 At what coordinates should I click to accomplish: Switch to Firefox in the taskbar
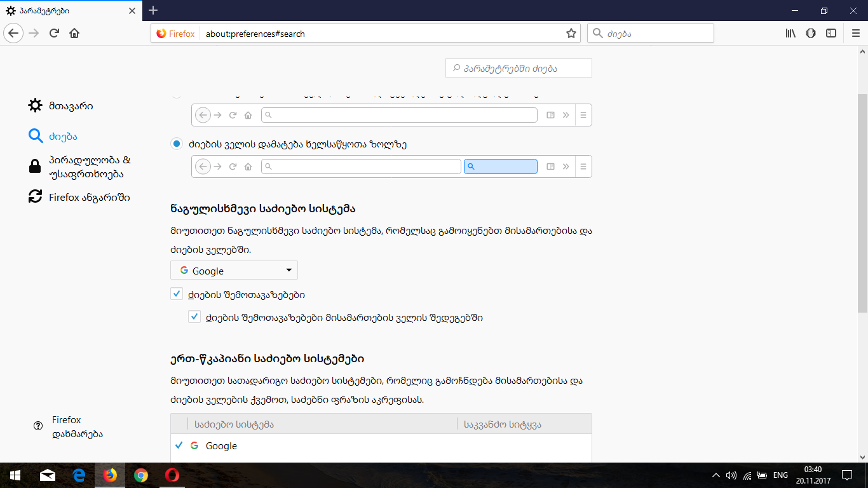point(110,475)
